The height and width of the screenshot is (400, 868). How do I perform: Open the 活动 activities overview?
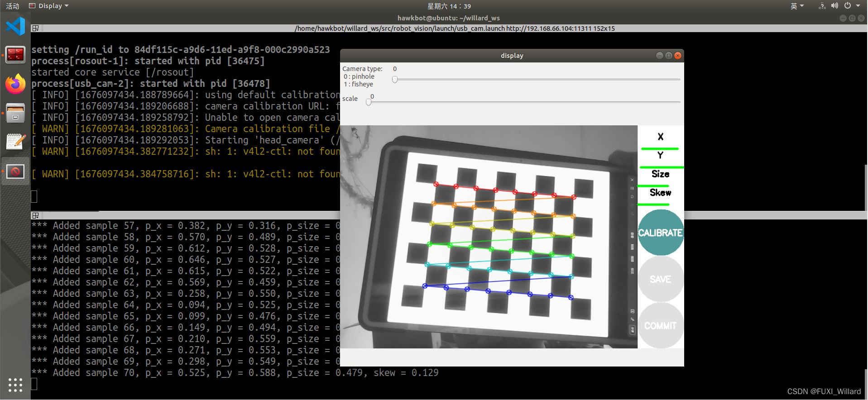click(x=13, y=6)
